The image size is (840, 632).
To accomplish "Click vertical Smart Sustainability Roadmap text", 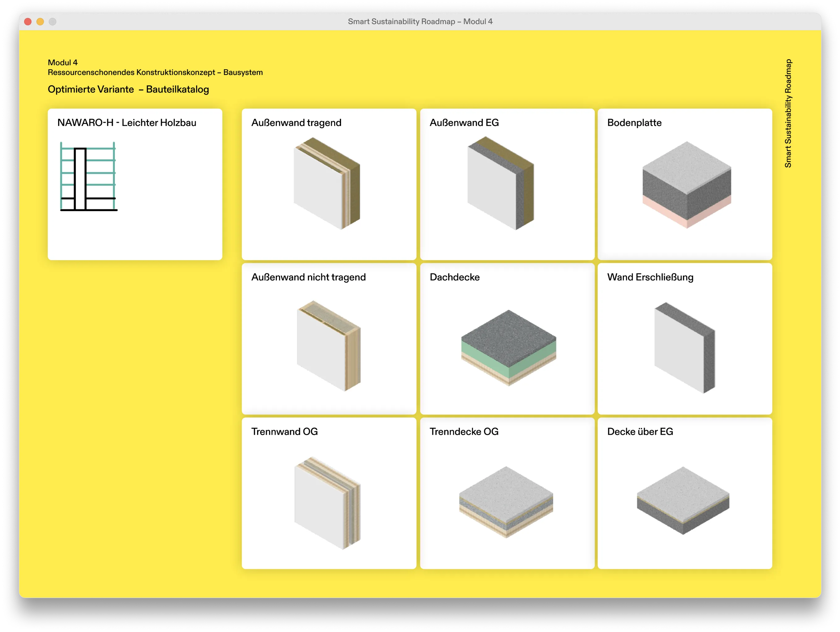I will point(788,113).
